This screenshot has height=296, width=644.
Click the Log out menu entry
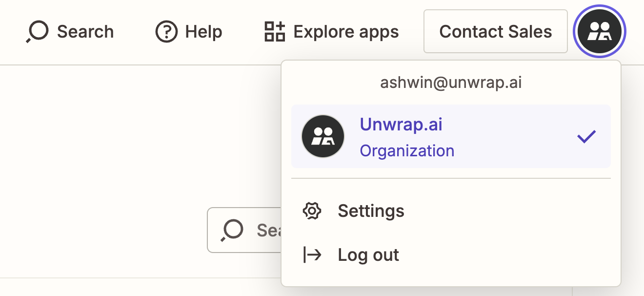click(368, 254)
